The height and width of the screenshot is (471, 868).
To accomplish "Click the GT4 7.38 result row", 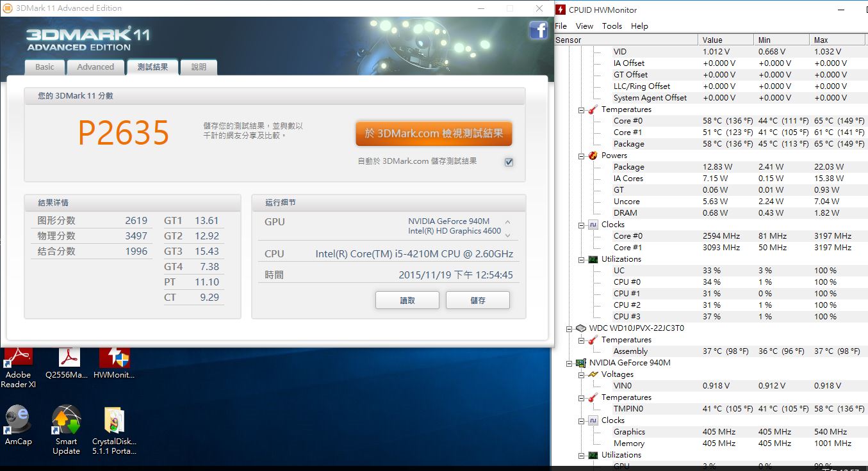I will (x=193, y=266).
